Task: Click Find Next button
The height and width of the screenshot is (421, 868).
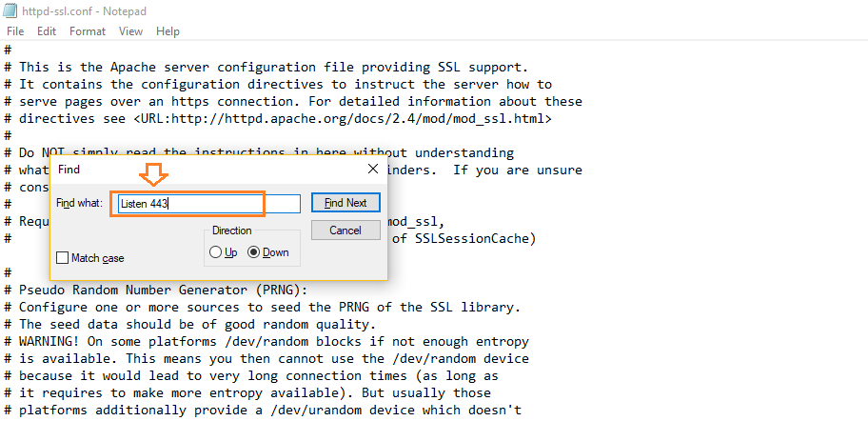Action: 345,203
